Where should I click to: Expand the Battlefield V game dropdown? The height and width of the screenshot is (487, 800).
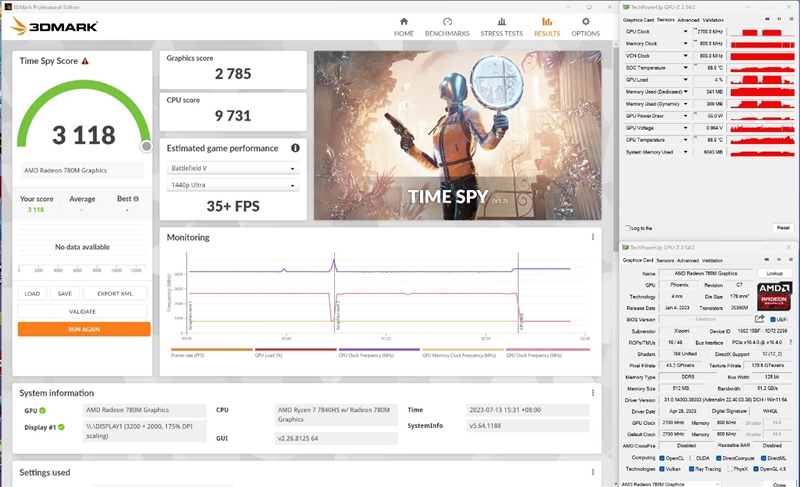232,168
